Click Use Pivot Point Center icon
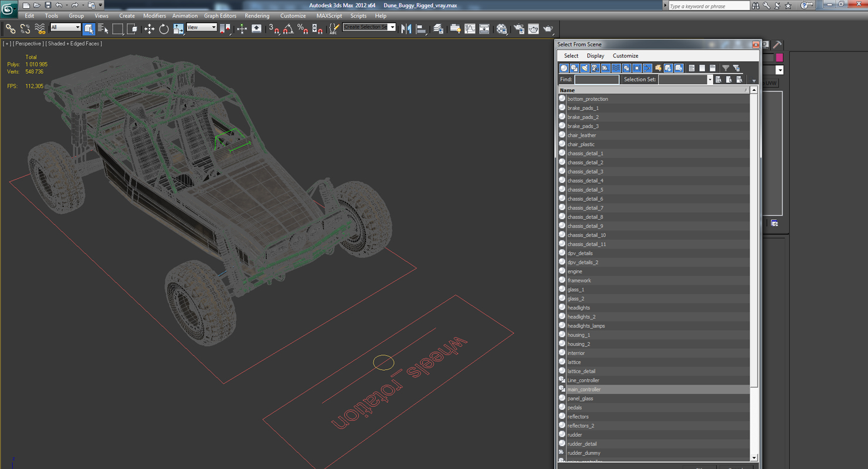This screenshot has height=469, width=868. (x=225, y=29)
